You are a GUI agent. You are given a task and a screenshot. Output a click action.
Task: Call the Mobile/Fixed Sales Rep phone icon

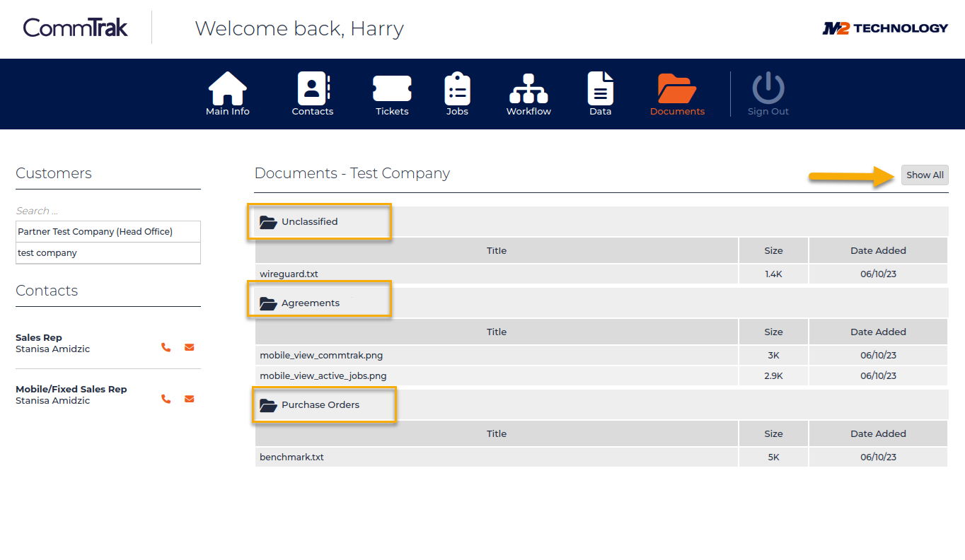click(x=166, y=399)
